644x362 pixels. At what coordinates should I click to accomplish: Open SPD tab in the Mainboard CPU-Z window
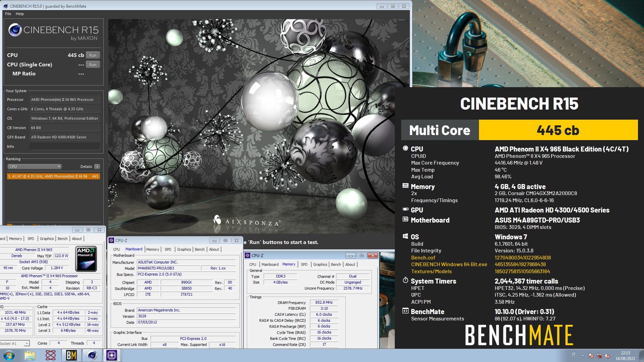coord(168,249)
